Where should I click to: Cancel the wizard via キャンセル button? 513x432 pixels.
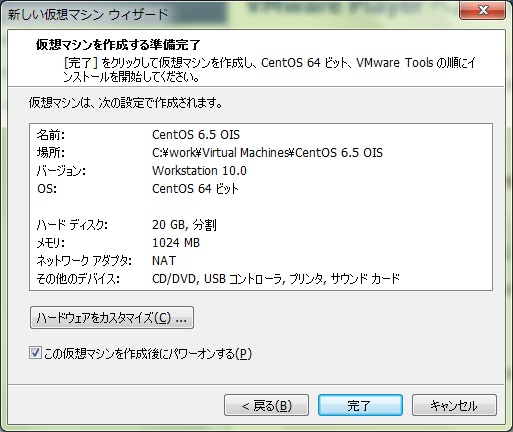click(454, 405)
